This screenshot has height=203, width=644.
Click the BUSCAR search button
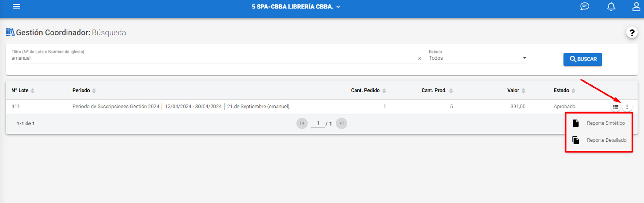(x=582, y=60)
